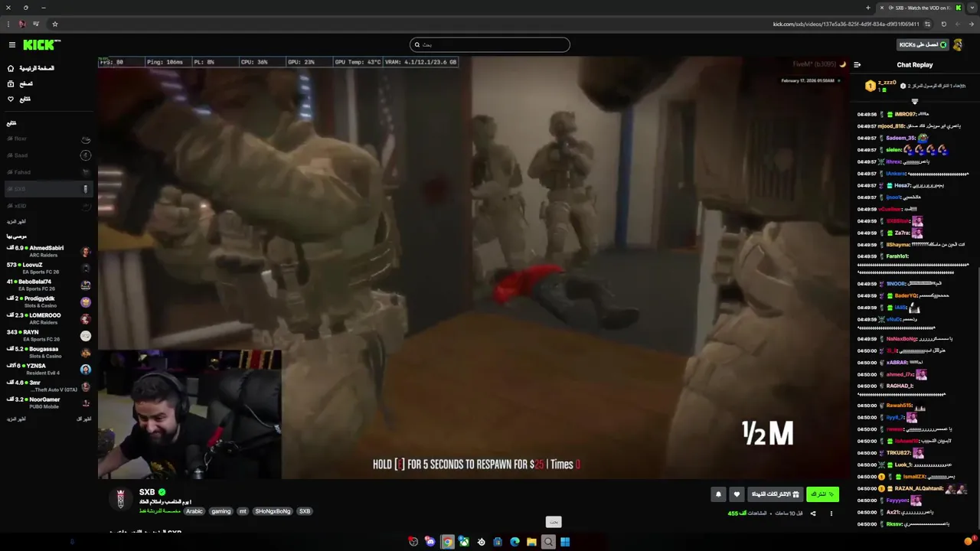Image resolution: width=980 pixels, height=551 pixels.
Task: Click the Get KICKs button
Action: point(923,44)
